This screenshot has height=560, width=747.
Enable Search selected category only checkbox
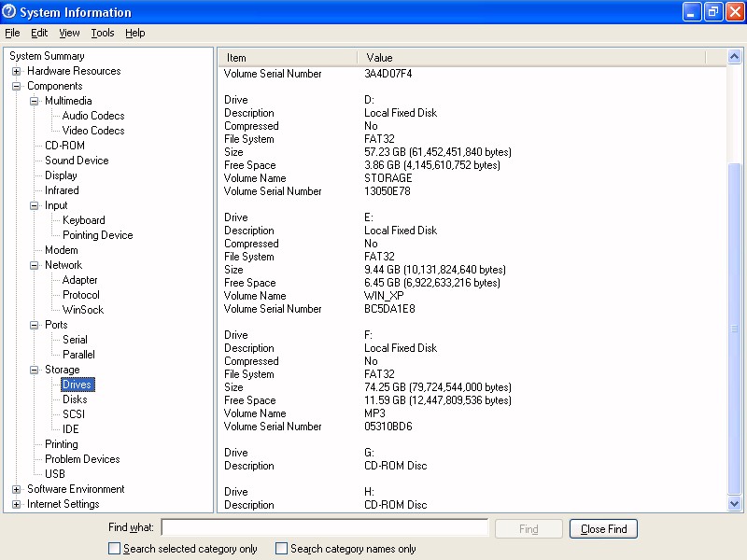click(115, 549)
